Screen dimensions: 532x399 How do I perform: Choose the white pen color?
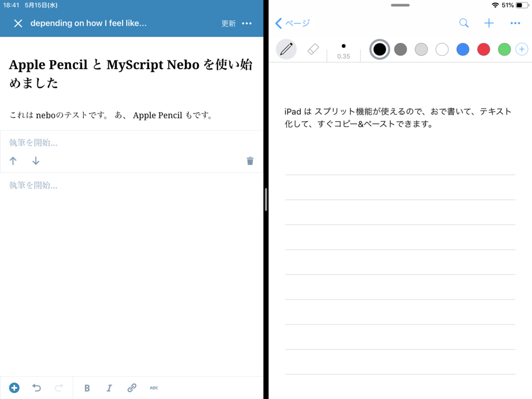pos(442,49)
